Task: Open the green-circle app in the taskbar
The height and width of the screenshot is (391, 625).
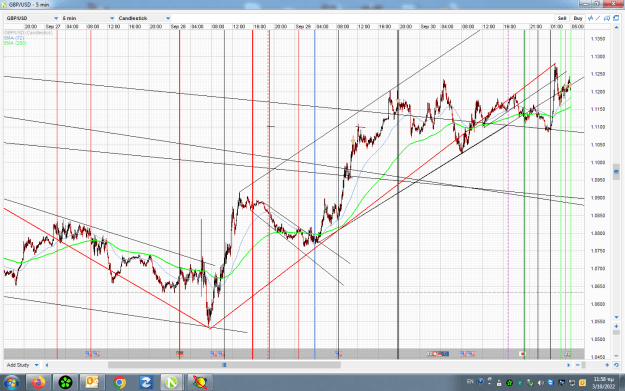Action: click(65, 383)
